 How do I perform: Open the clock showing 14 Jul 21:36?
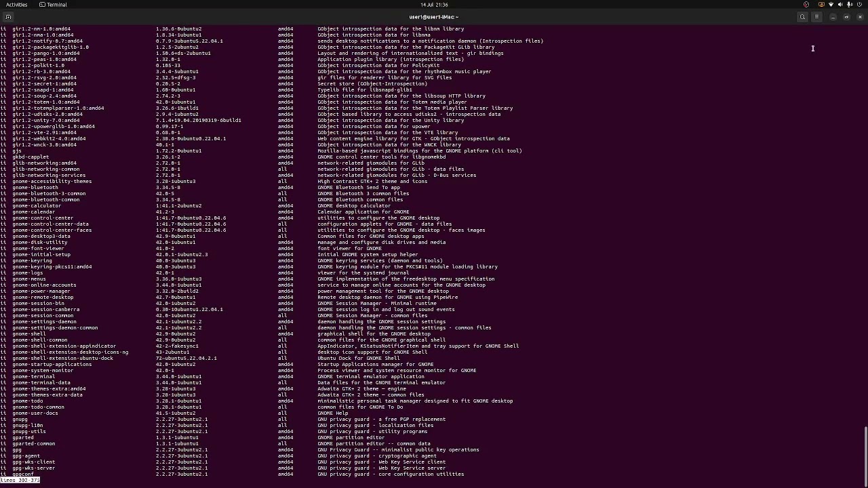click(x=434, y=5)
